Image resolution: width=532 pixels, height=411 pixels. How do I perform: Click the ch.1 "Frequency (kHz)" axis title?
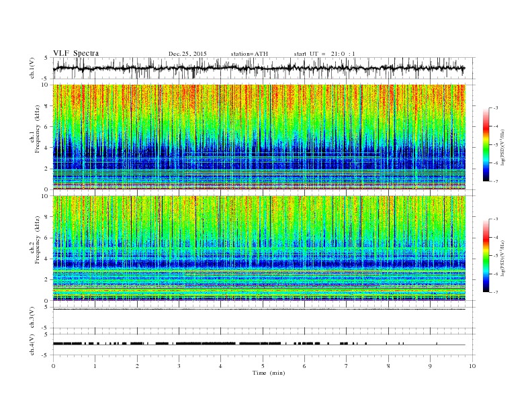pyautogui.click(x=37, y=129)
